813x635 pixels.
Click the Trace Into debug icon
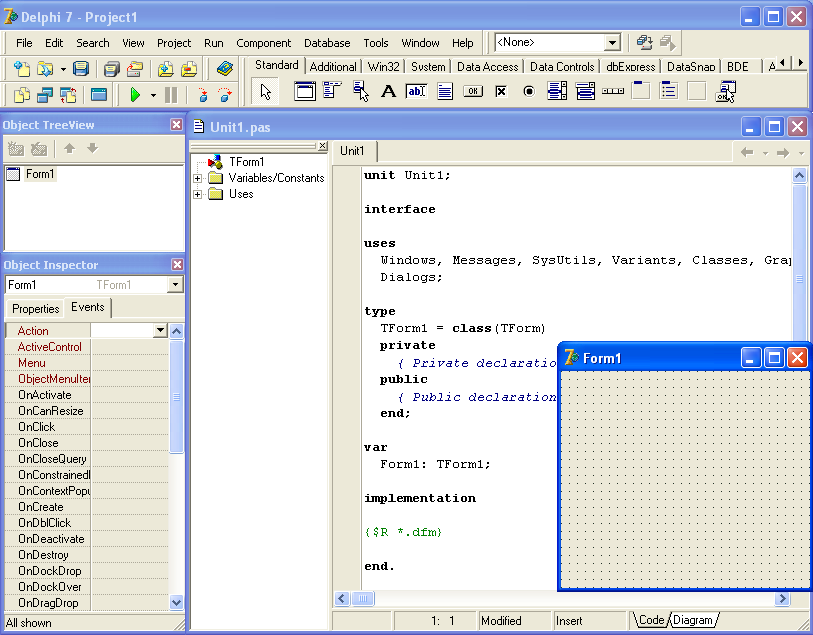pos(203,95)
